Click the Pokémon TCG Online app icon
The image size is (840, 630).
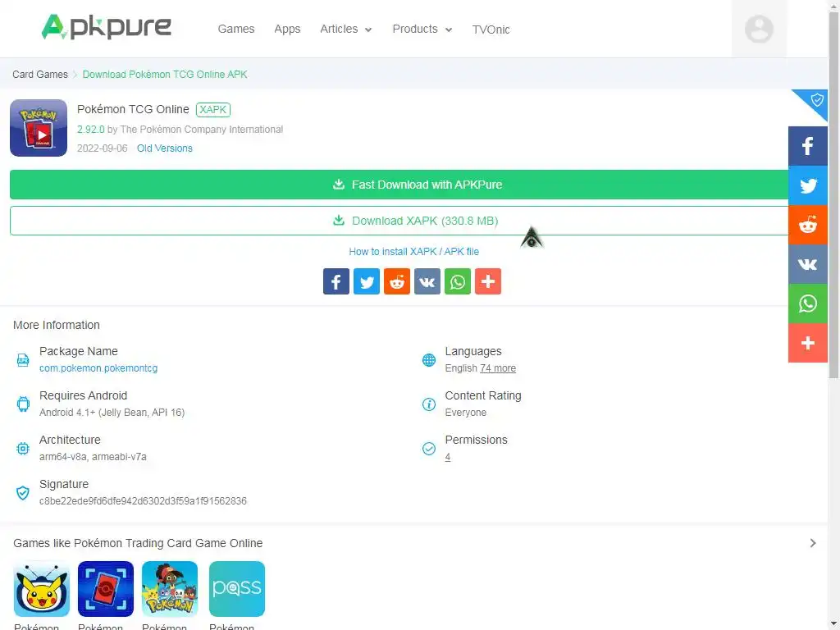click(39, 127)
